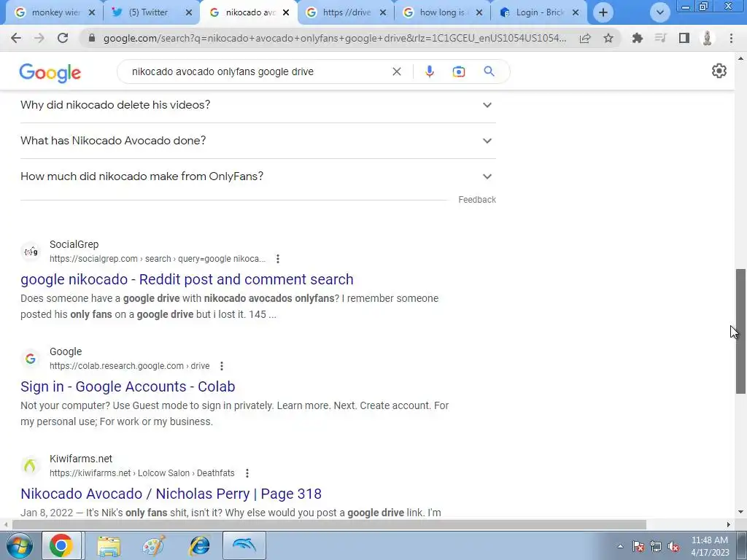This screenshot has width=747, height=560.
Task: Click into the Google search input field
Action: click(258, 71)
